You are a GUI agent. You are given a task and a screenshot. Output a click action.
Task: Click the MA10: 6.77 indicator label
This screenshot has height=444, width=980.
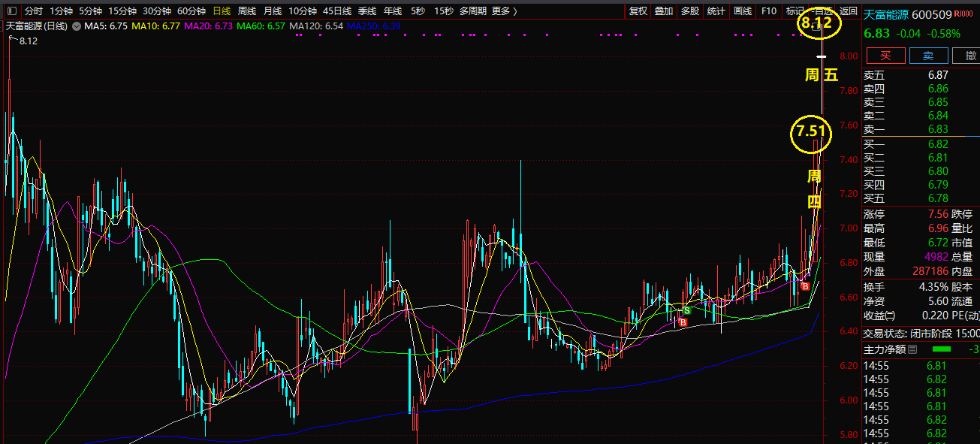[x=155, y=26]
